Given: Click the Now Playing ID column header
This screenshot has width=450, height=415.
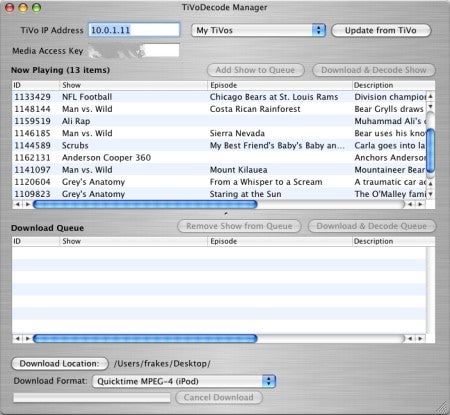Looking at the screenshot, I should [36, 85].
